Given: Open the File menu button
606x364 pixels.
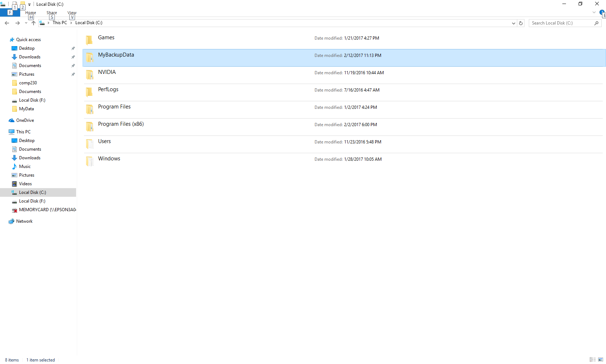Looking at the screenshot, I should [x=10, y=13].
